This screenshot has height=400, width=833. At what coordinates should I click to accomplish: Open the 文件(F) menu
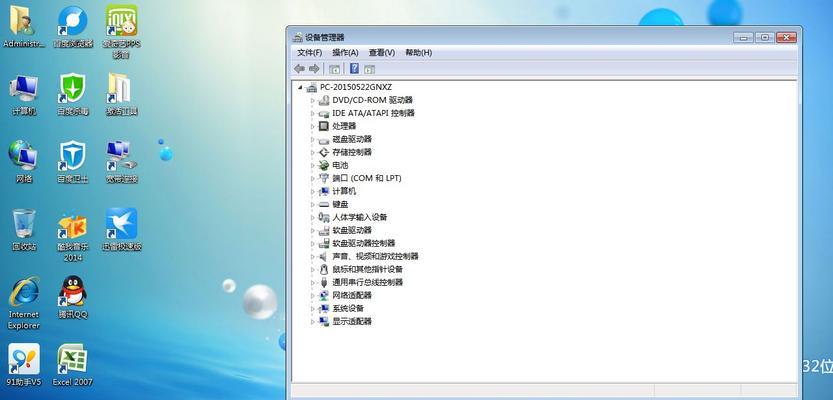tap(309, 53)
